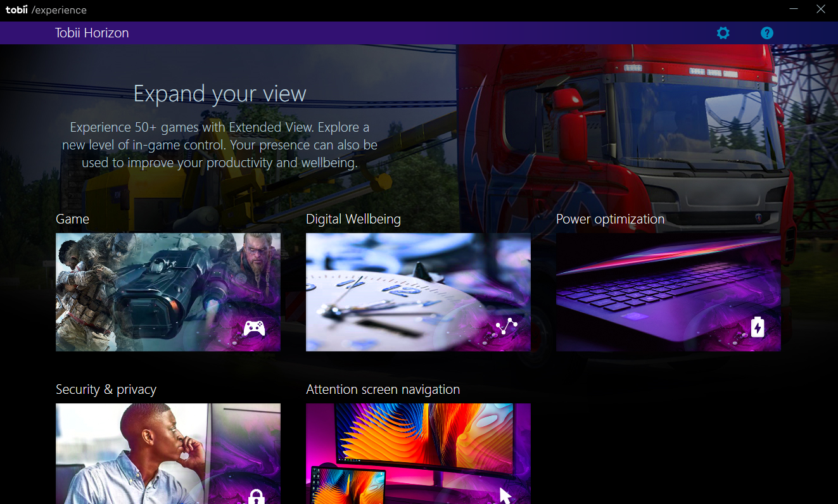The image size is (838, 504).
Task: Open the Power optimization laptop thumbnail
Action: tap(668, 292)
